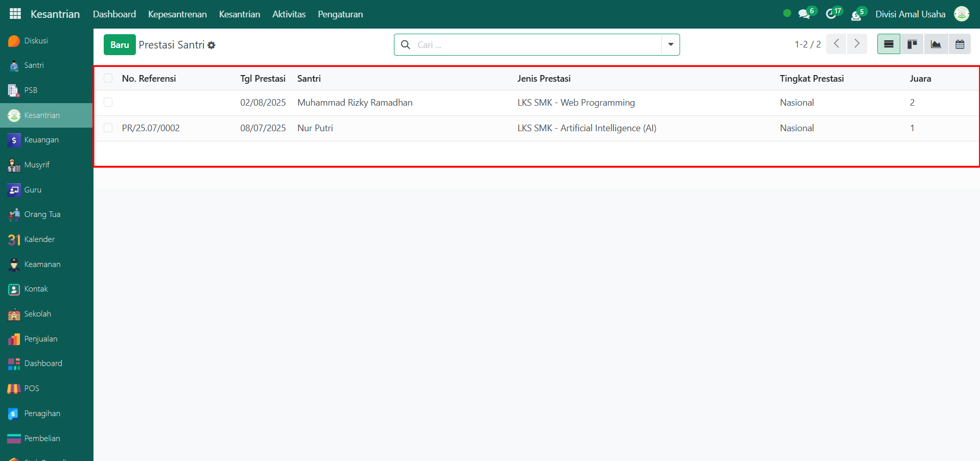The height and width of the screenshot is (461, 980).
Task: Open record PR/25.07/0002
Action: (151, 128)
